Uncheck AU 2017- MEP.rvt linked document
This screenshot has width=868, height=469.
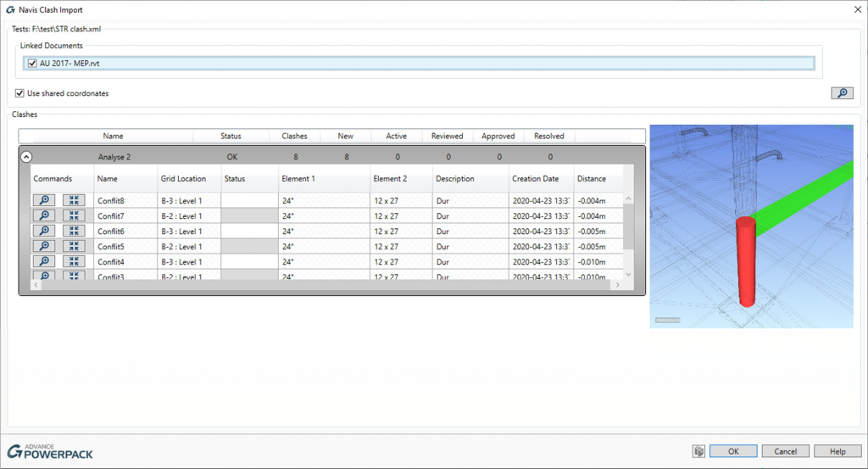pyautogui.click(x=32, y=63)
